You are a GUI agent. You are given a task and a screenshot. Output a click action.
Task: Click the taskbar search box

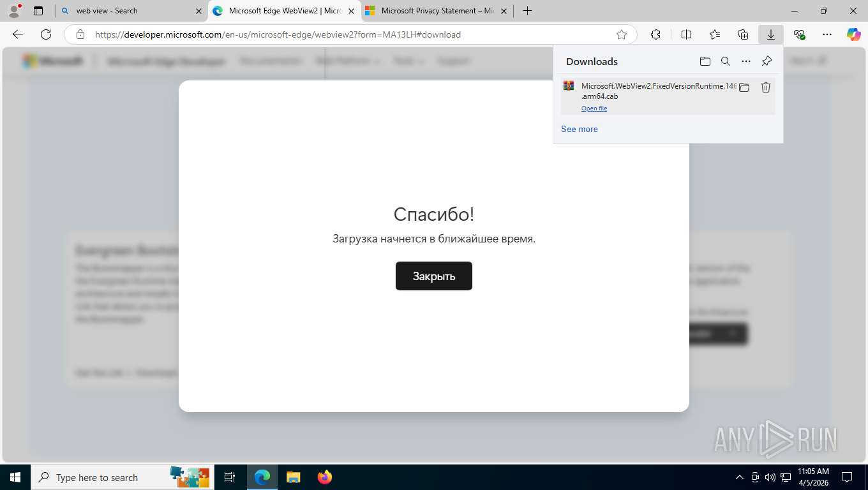pyautogui.click(x=123, y=477)
